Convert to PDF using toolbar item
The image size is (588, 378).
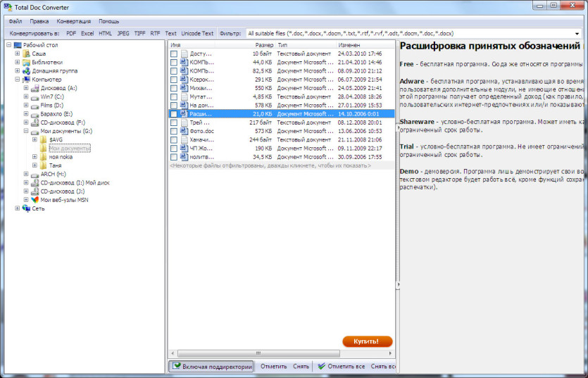click(x=71, y=33)
